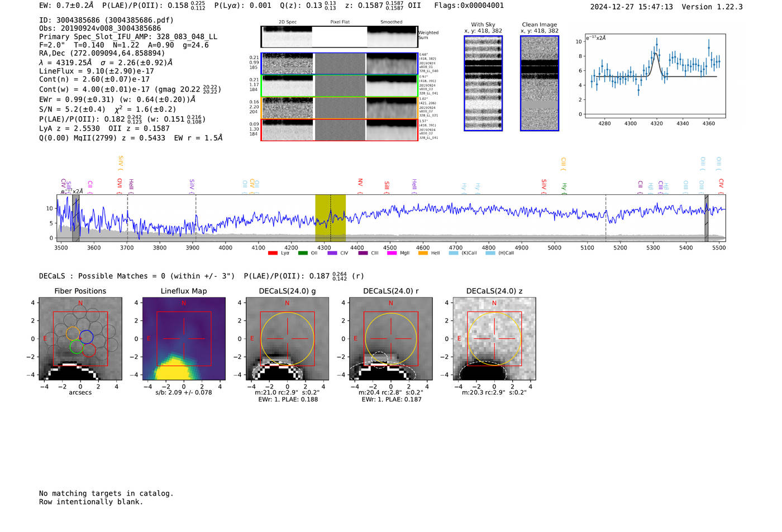
Task: Open the DECaLS(24.0) g cutout
Action: coord(287,339)
